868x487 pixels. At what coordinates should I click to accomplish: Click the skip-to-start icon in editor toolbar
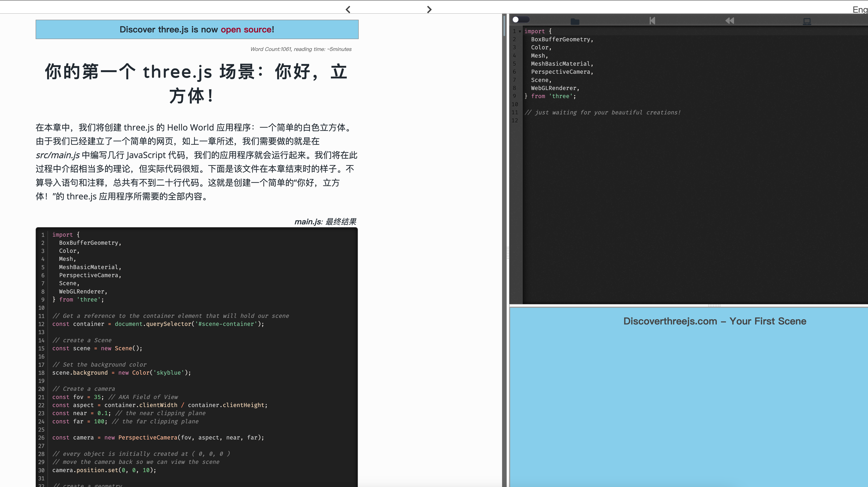(652, 21)
